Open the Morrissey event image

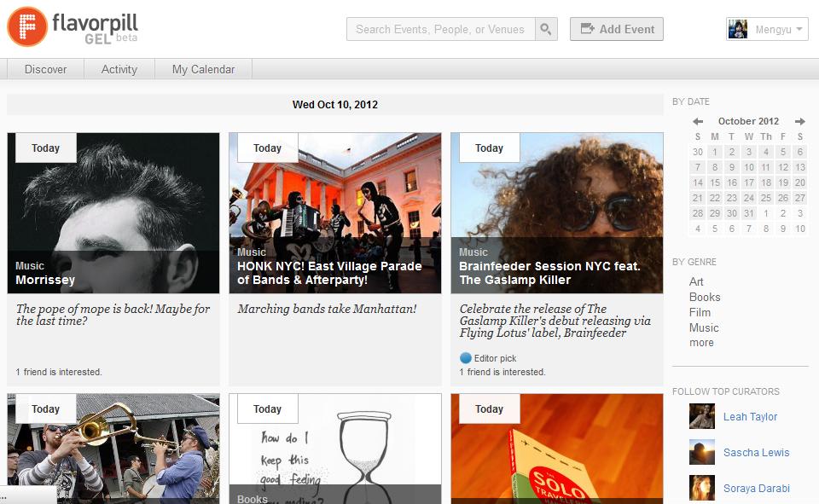[113, 212]
